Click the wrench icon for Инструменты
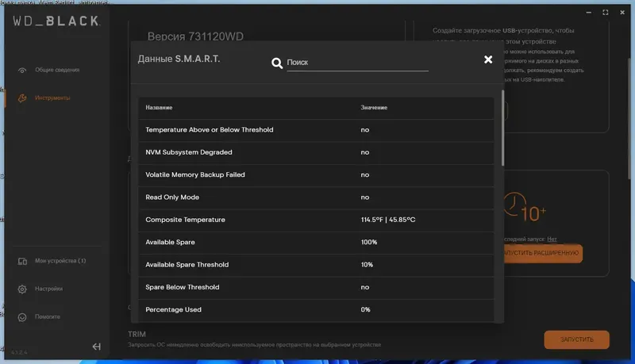Viewport: 635px width, 364px height. (21, 98)
